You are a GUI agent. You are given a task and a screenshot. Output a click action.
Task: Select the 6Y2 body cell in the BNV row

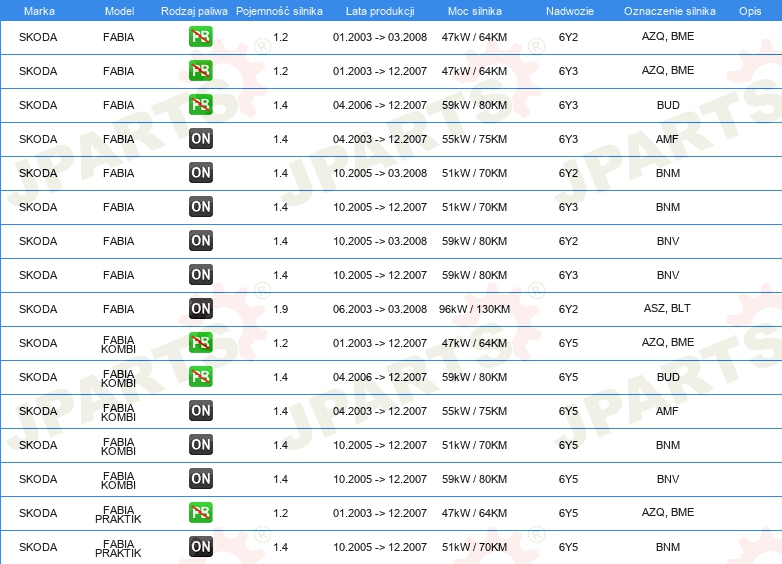568,241
